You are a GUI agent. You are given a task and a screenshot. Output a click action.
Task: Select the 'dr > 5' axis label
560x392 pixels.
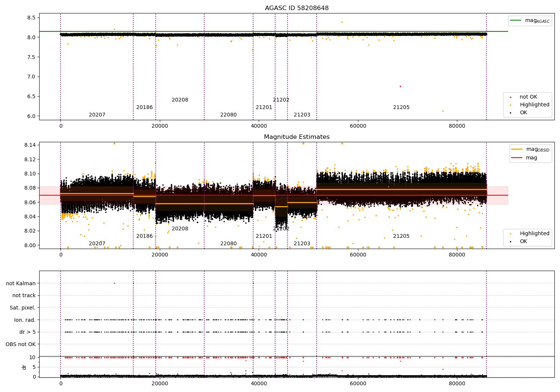pos(28,332)
